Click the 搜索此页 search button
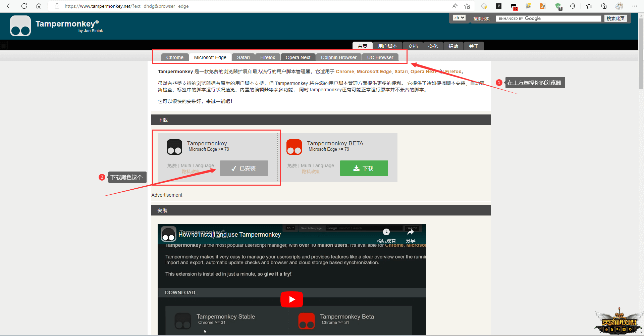The height and width of the screenshot is (336, 644). point(615,18)
